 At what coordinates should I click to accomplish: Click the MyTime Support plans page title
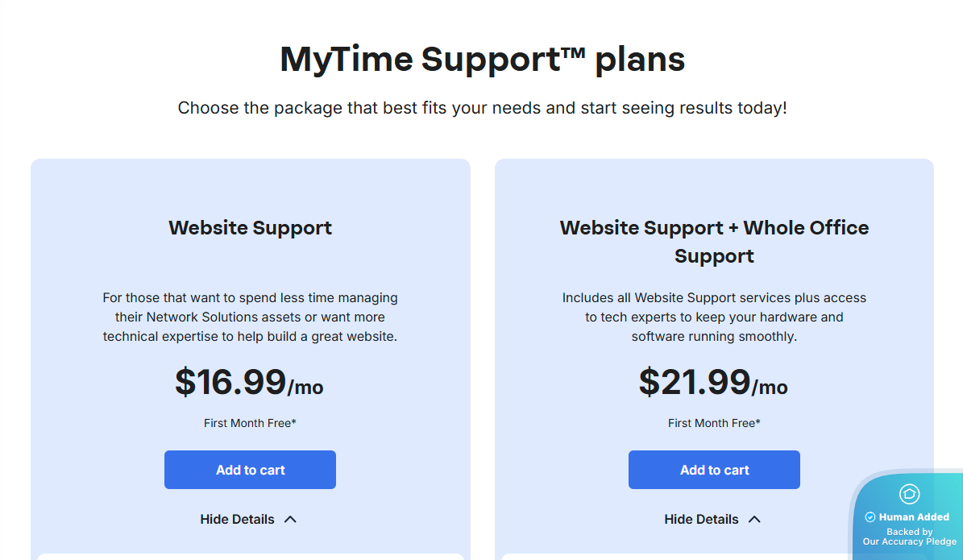pos(482,60)
